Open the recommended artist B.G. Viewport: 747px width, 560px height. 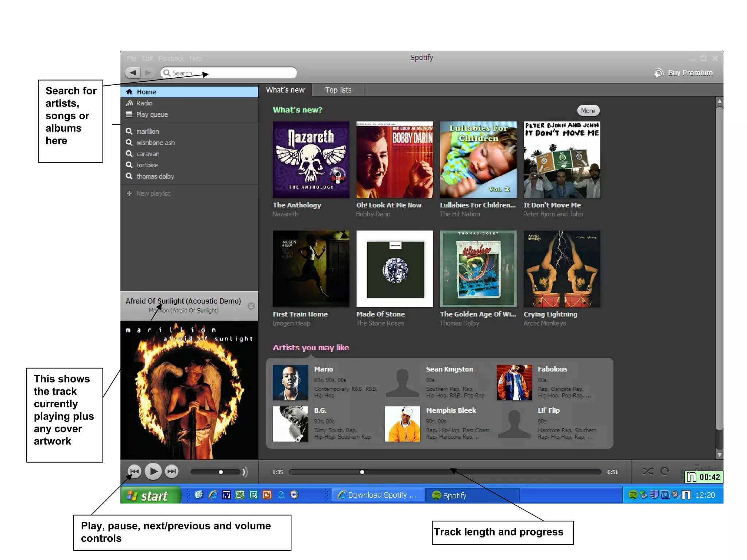(x=320, y=411)
